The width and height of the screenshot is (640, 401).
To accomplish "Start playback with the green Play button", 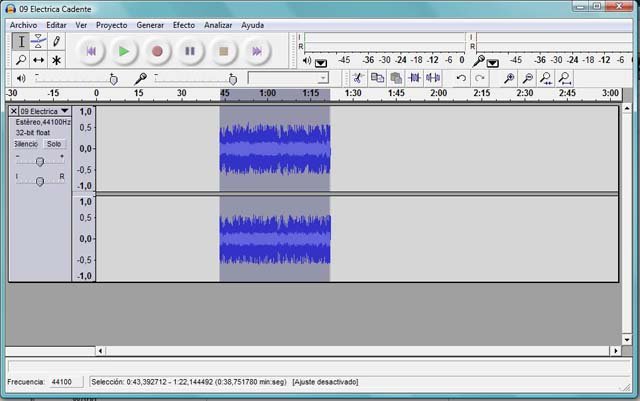I will 124,51.
